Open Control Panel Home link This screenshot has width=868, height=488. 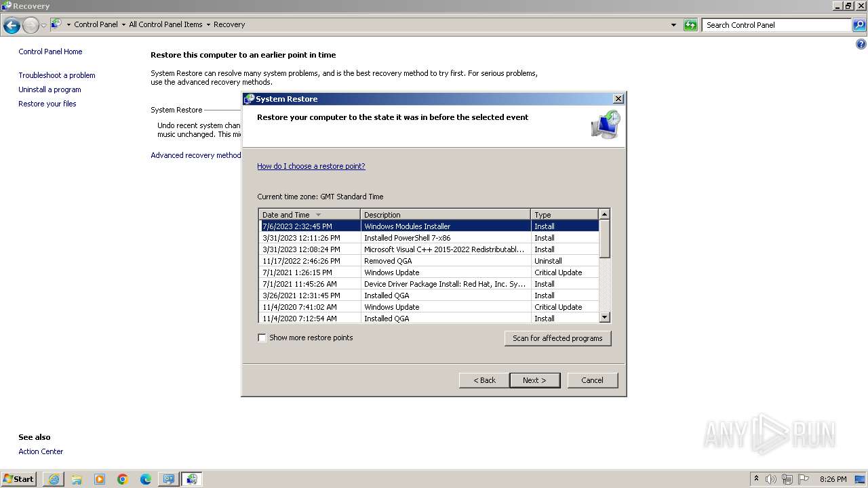point(50,52)
